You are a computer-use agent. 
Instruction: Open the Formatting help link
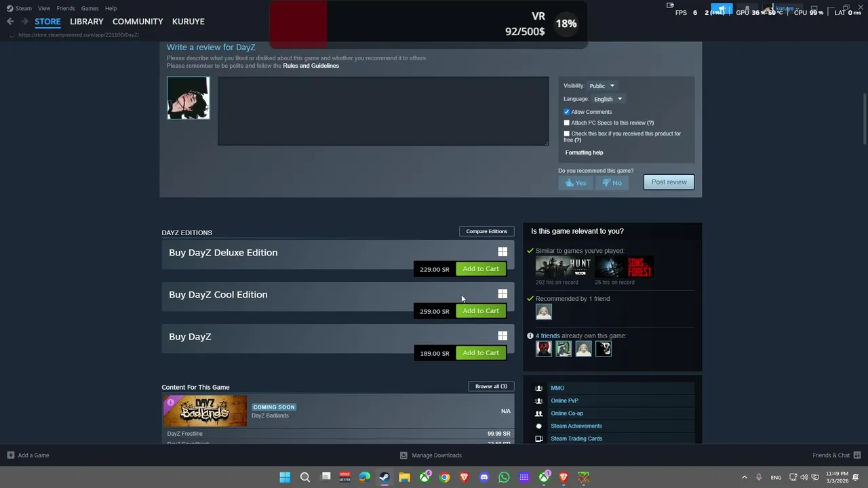584,152
